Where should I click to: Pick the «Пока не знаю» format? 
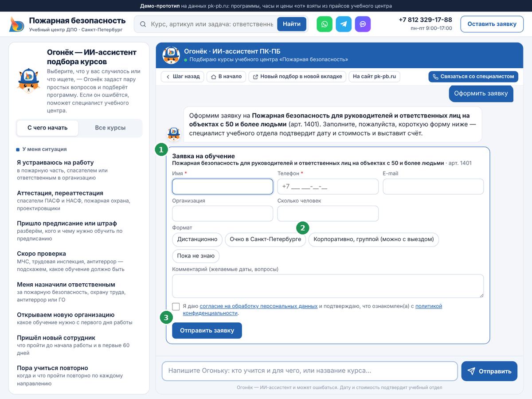tap(196, 256)
